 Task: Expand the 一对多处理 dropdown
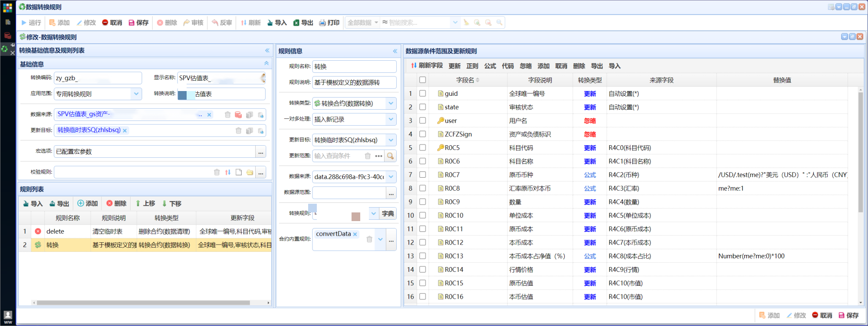391,119
